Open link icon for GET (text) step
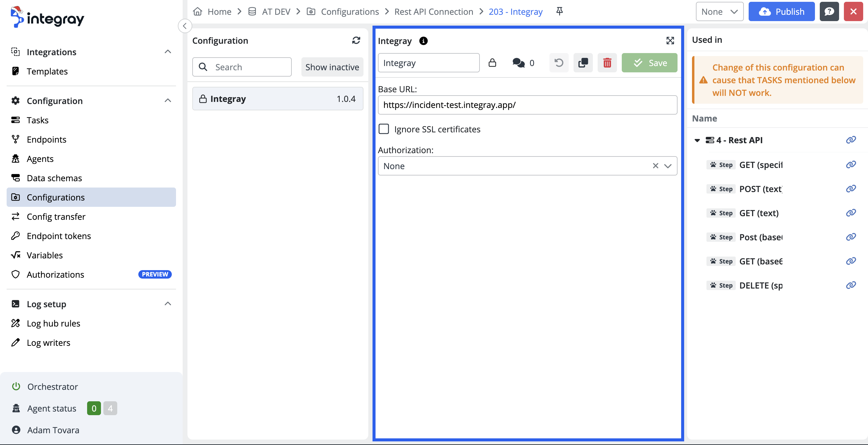Image resolution: width=868 pixels, height=445 pixels. tap(851, 213)
